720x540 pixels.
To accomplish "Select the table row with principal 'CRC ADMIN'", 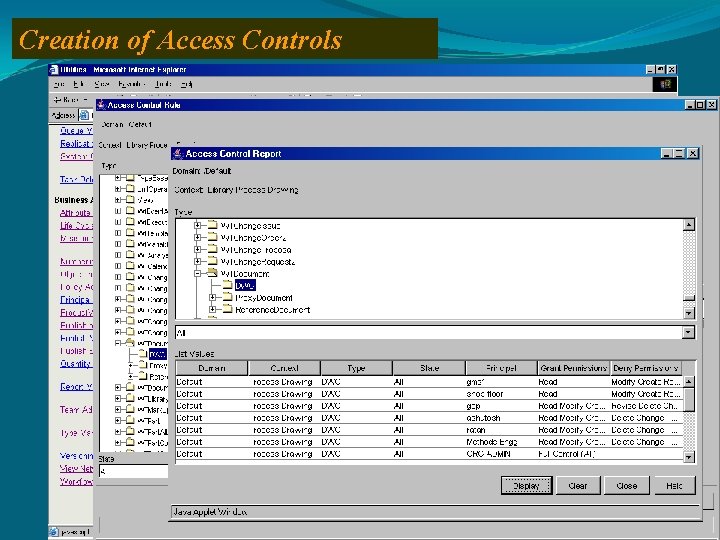I will 429,454.
